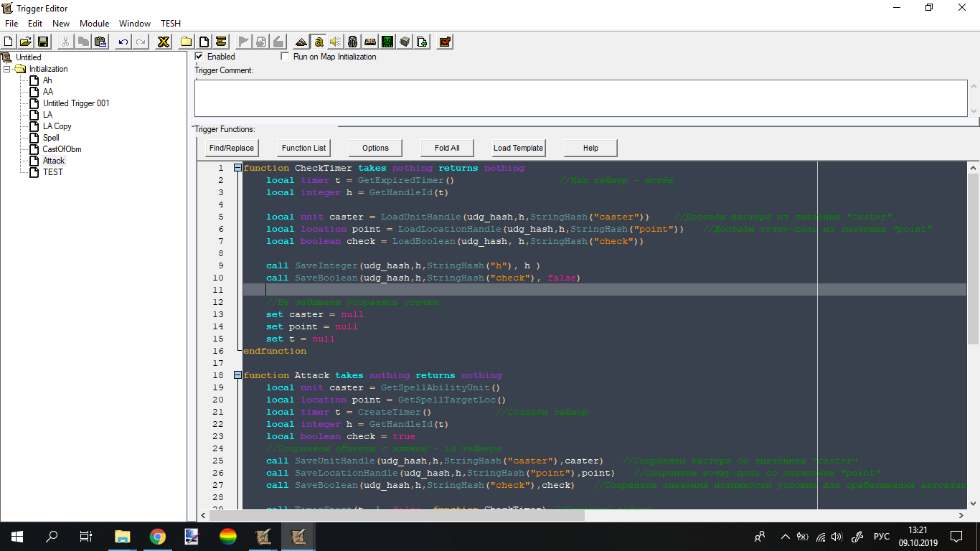Click the New Category folder toolbar icon
Image resolution: width=980 pixels, height=551 pixels.
point(186,42)
